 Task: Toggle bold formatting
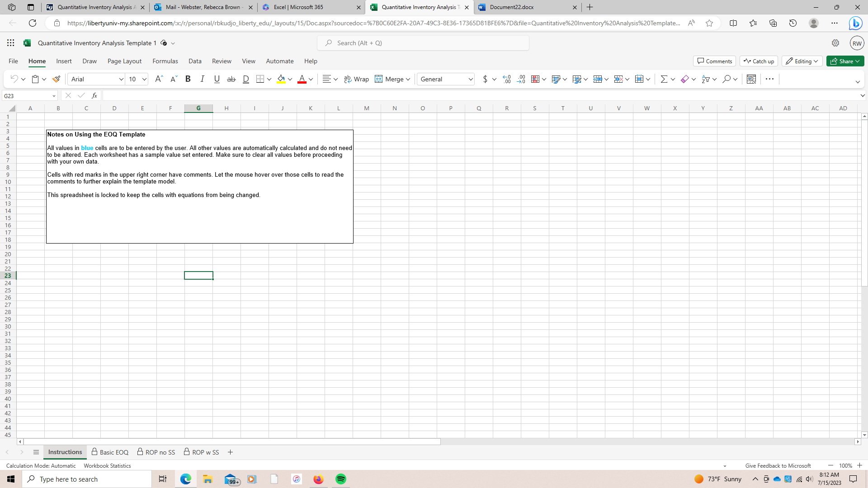(x=188, y=79)
